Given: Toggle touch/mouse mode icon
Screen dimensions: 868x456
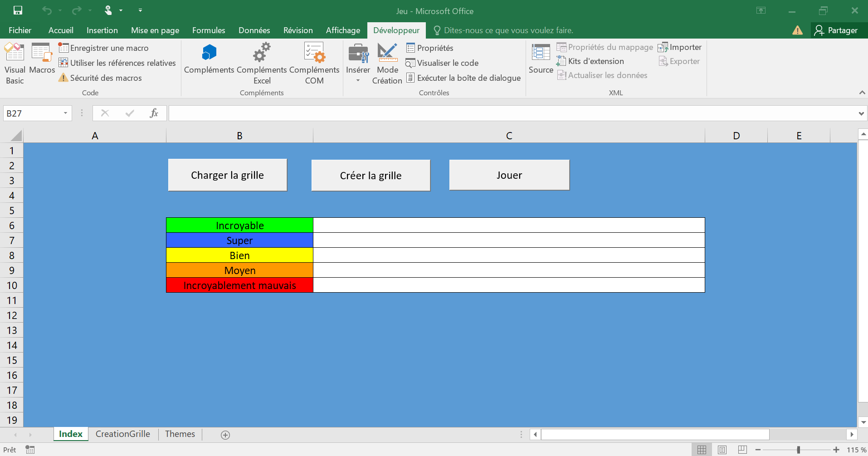Looking at the screenshot, I should coord(108,10).
